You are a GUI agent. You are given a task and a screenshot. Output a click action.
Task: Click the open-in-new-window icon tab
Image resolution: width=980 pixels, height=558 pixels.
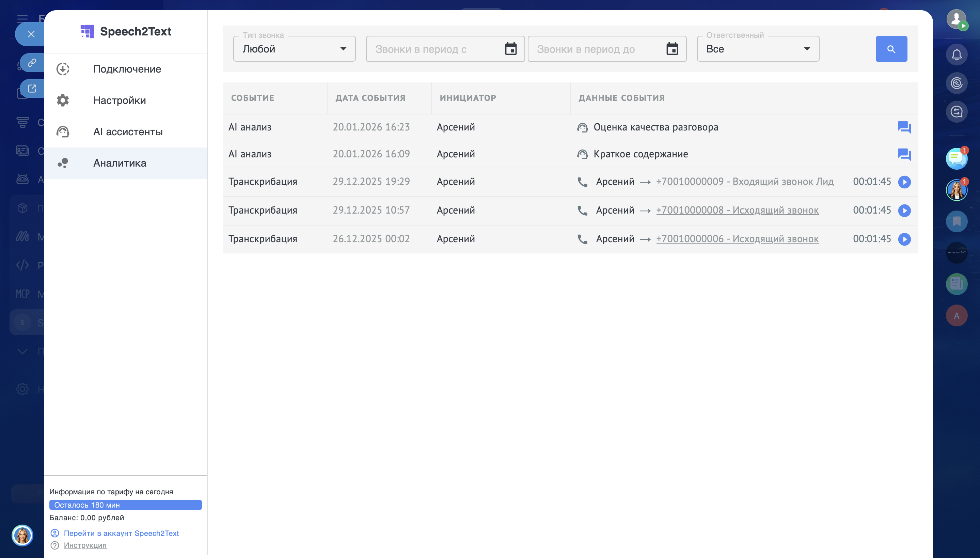click(x=32, y=89)
